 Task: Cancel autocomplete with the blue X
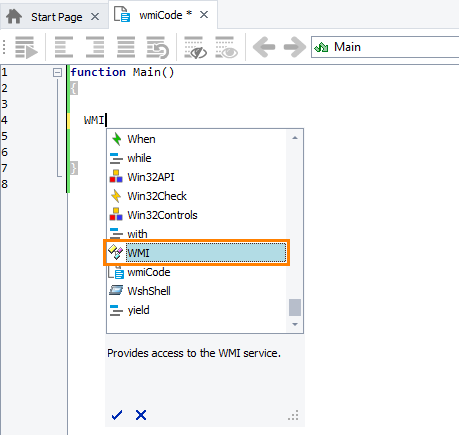click(141, 415)
